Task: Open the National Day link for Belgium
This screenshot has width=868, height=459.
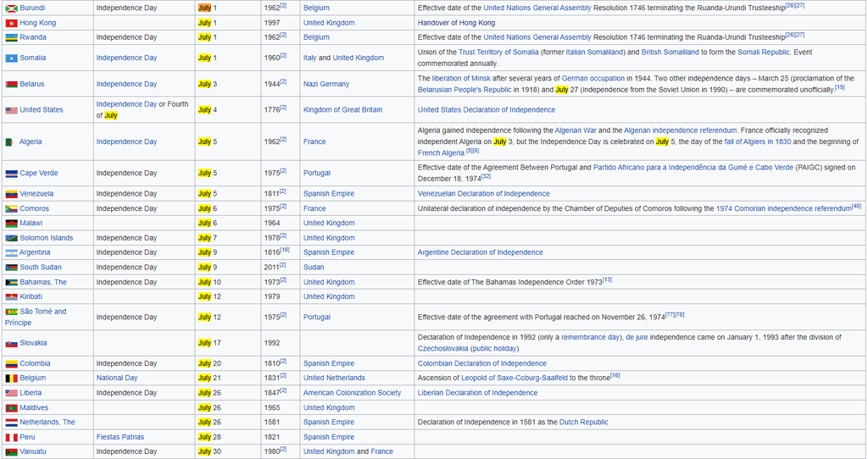Action: pos(117,379)
